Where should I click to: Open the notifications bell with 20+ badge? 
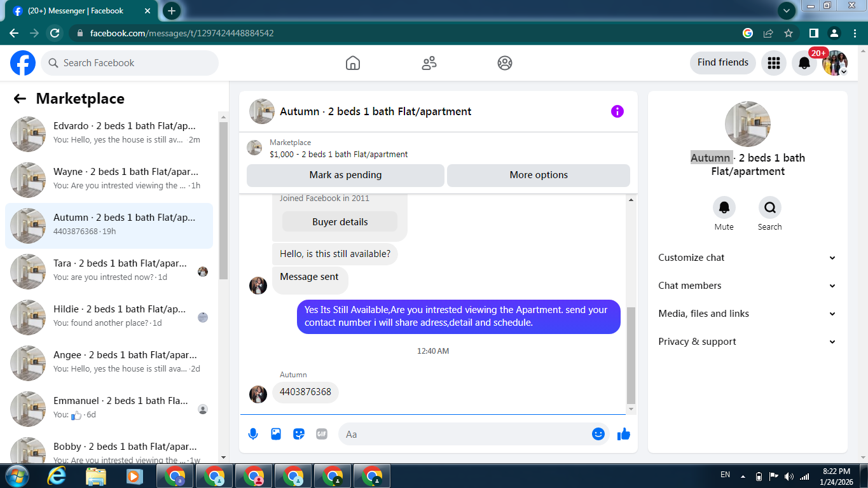coord(804,63)
